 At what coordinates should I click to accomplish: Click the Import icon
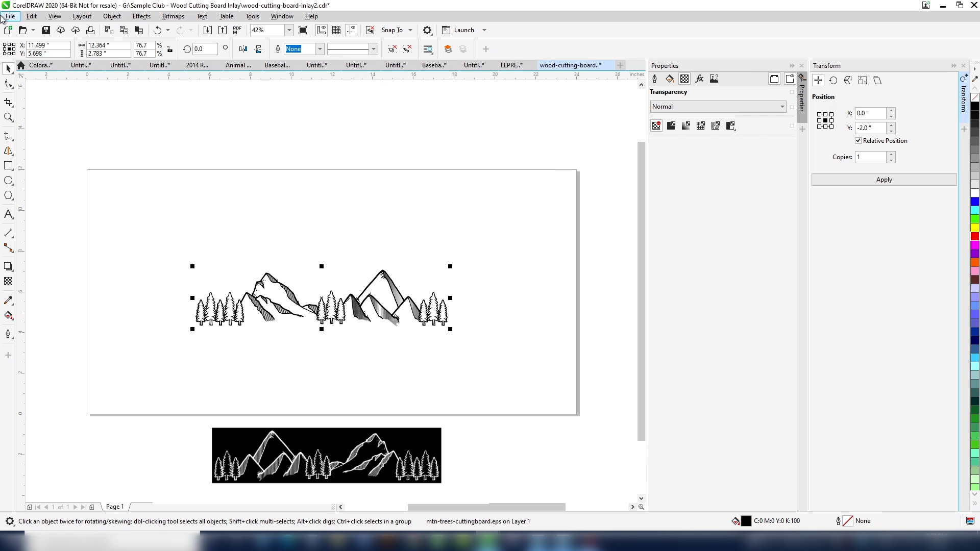(x=208, y=30)
